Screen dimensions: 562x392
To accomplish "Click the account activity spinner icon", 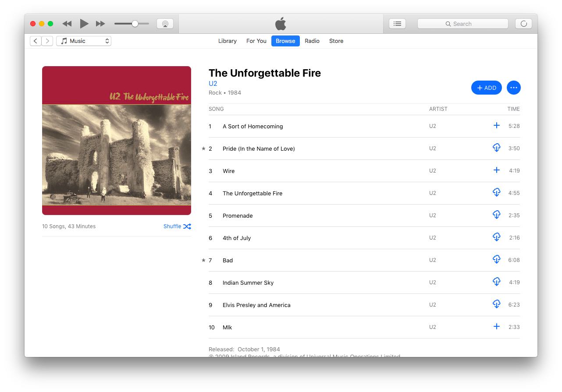I will click(x=523, y=24).
